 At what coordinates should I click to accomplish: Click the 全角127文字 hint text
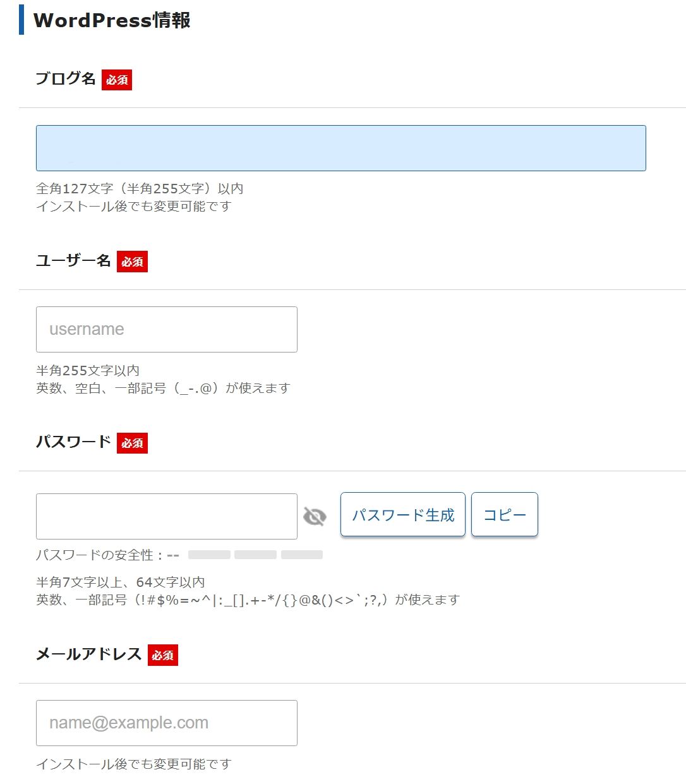click(140, 188)
